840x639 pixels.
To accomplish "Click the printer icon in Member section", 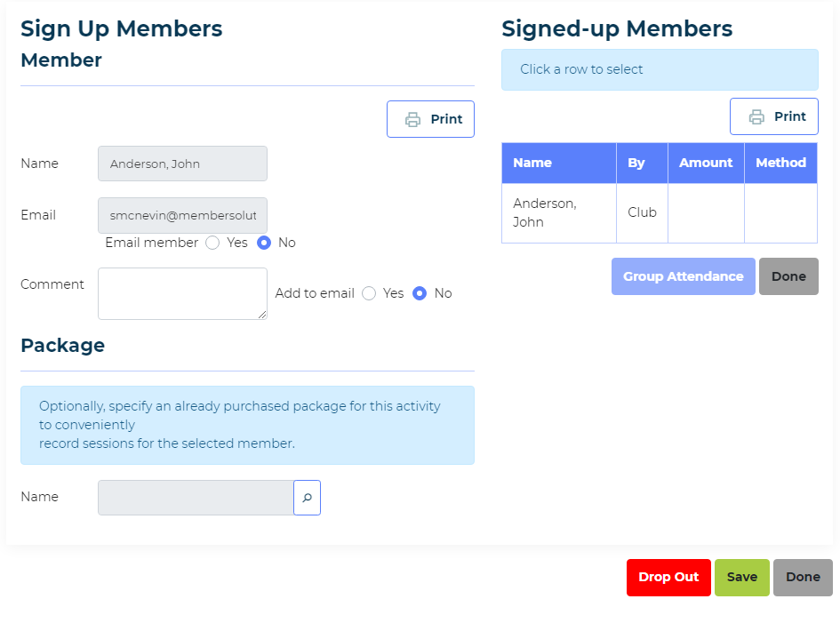I will (x=412, y=119).
